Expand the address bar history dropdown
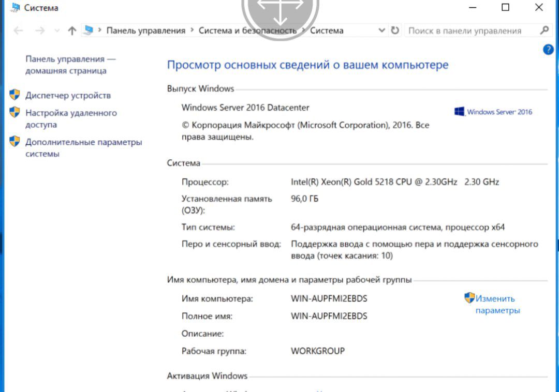The height and width of the screenshot is (392, 559). click(381, 31)
